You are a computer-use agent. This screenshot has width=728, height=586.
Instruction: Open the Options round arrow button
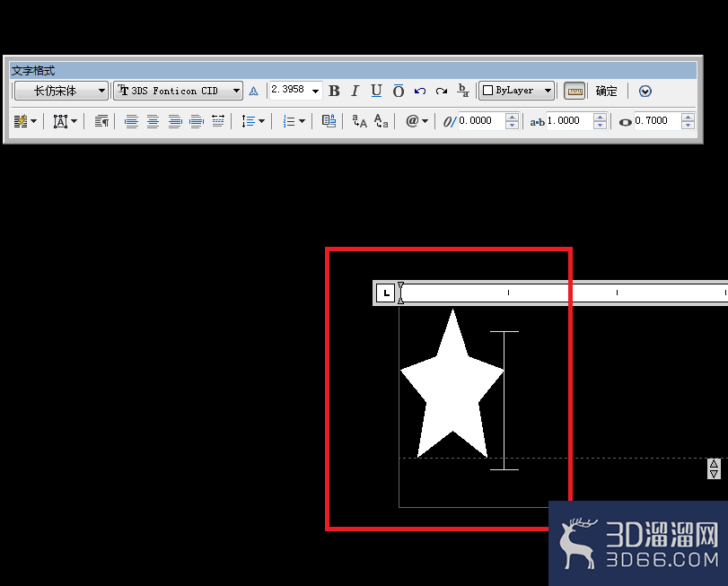(645, 91)
